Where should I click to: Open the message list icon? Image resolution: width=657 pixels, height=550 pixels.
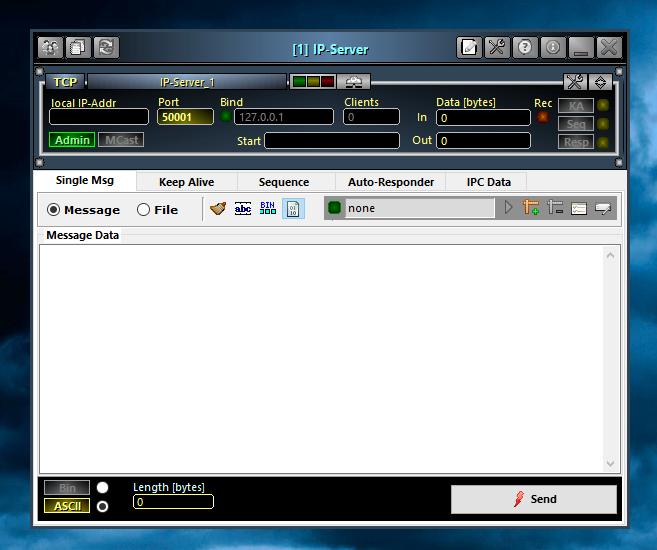(579, 208)
